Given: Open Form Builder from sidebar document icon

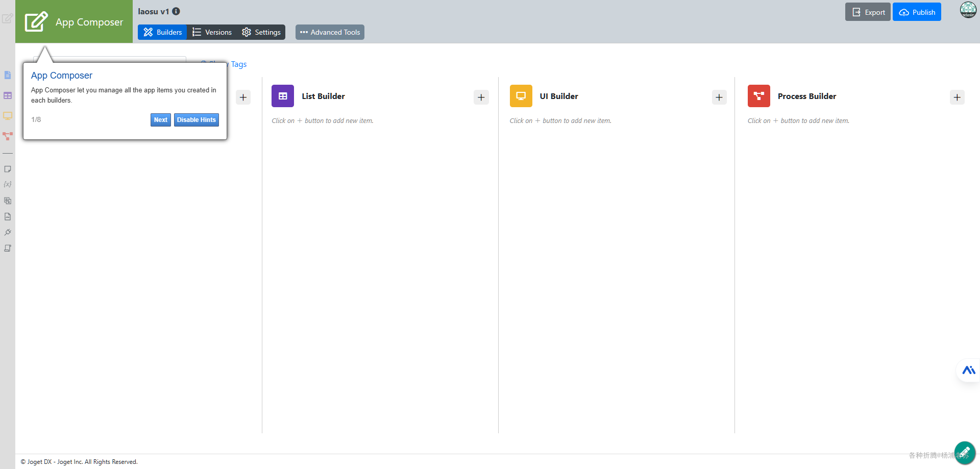Looking at the screenshot, I should 8,75.
